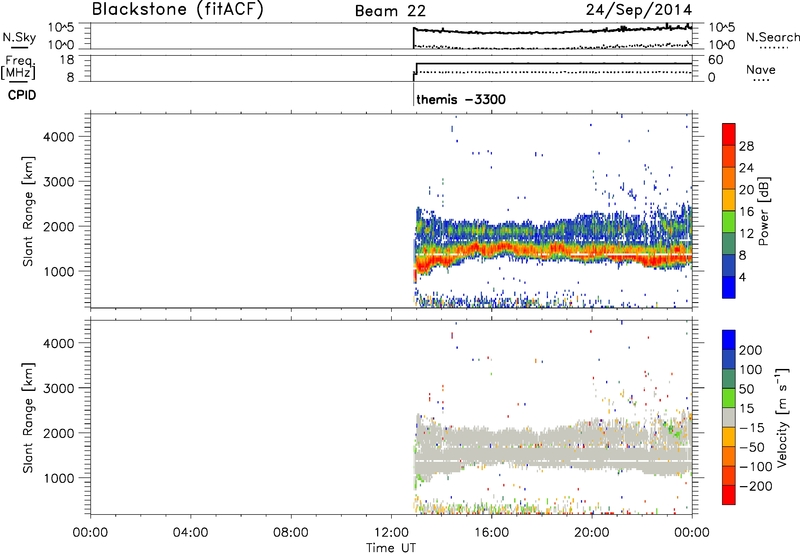Click the 'Velocity [m s-1]' color bar label
Image resolution: width=800 pixels, height=554 pixels.
pyautogui.click(x=782, y=417)
